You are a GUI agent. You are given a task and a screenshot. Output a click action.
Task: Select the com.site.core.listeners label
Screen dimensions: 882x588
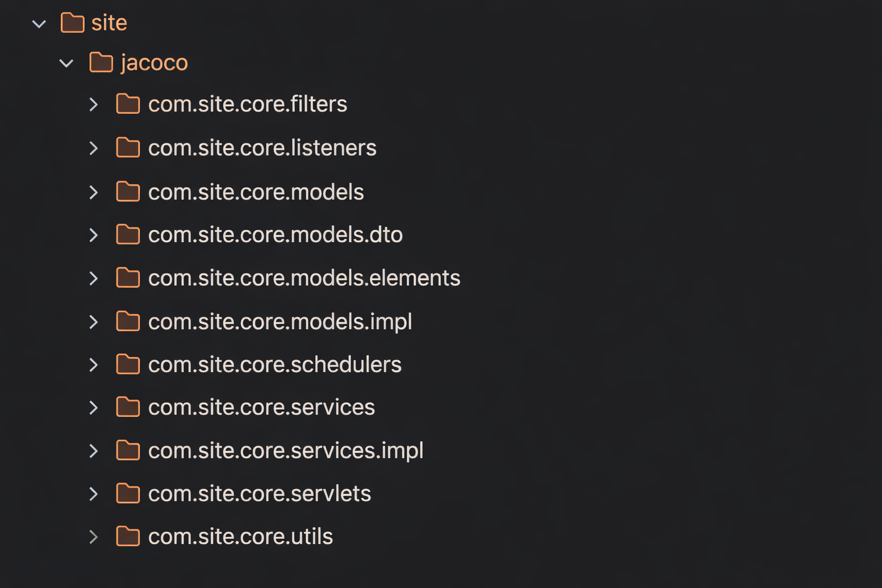pos(262,148)
